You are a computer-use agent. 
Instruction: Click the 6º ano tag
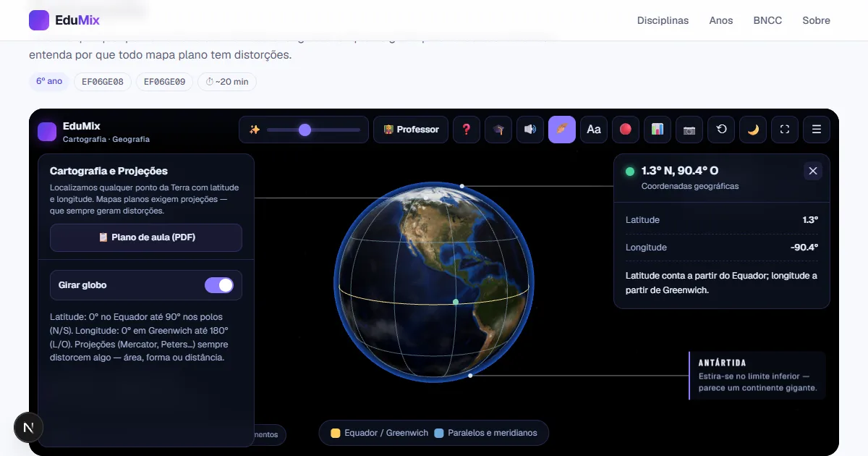click(x=49, y=81)
